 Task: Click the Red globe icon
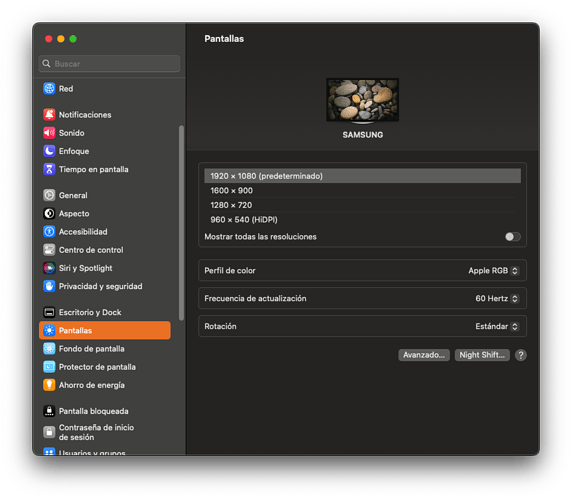(49, 89)
